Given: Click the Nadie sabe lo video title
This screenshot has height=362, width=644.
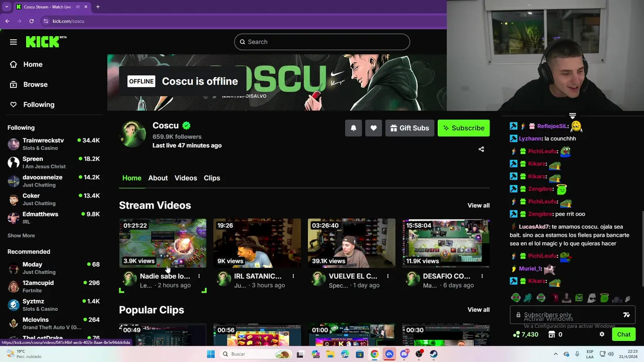Looking at the screenshot, I should click(x=165, y=276).
